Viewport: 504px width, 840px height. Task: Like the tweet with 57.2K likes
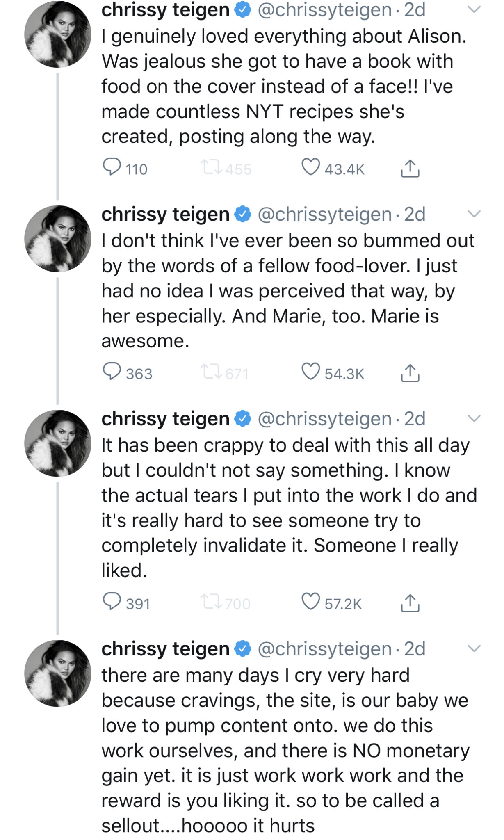click(x=310, y=602)
